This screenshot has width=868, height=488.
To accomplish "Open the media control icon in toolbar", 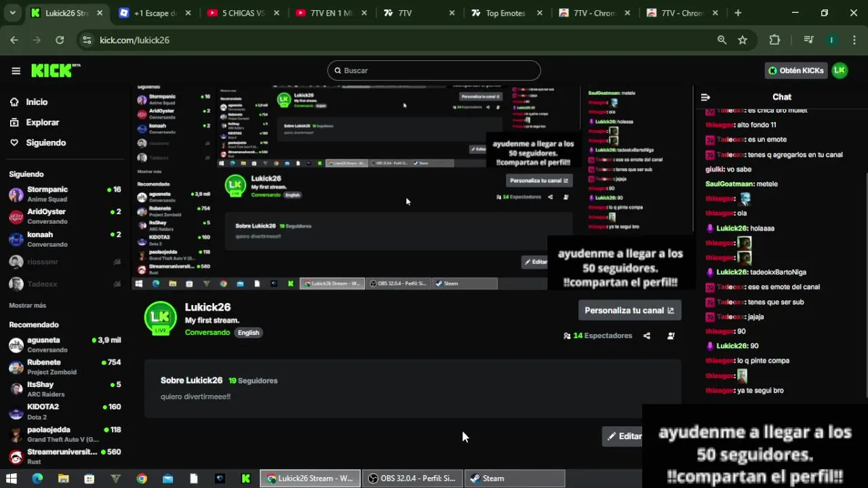I will pyautogui.click(x=808, y=40).
